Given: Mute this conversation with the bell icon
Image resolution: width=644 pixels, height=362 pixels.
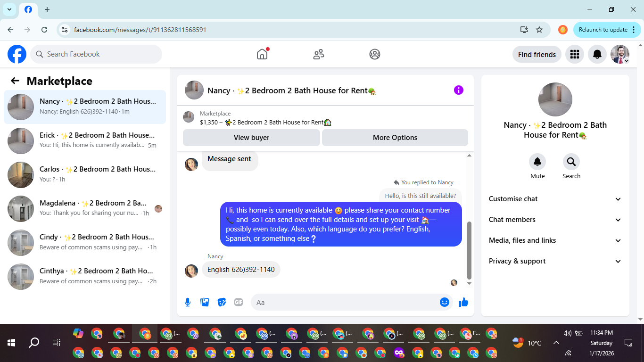Looking at the screenshot, I should [537, 162].
